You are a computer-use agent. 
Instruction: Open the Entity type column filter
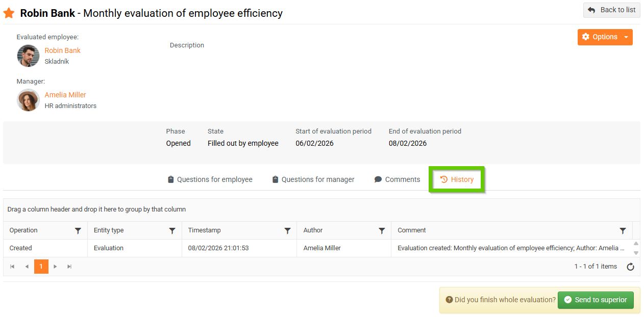(x=172, y=231)
